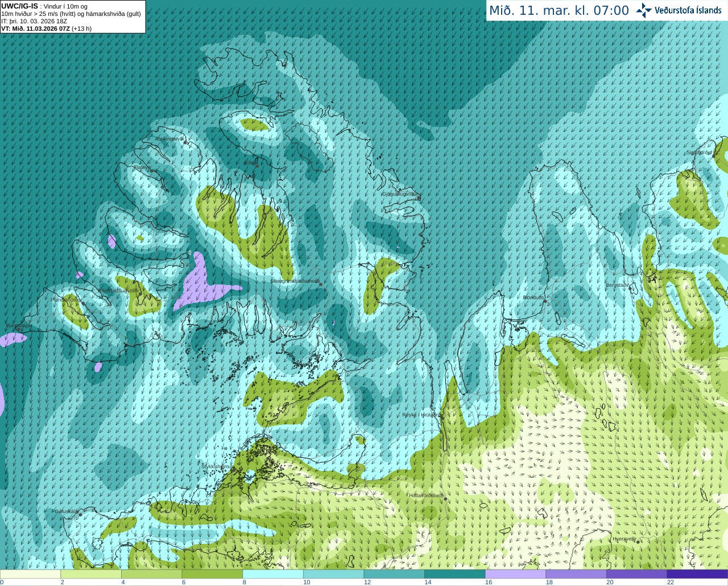The width and height of the screenshot is (728, 586).
Task: Click the date header Mið. 11. mar. kl. 07:00
Action: (x=559, y=11)
